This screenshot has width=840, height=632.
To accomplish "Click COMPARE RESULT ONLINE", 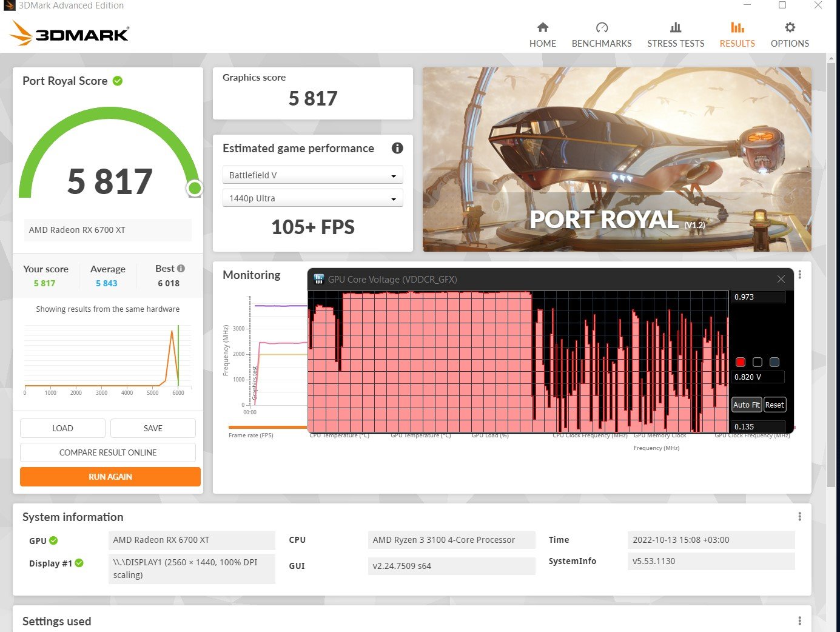I will (x=108, y=452).
